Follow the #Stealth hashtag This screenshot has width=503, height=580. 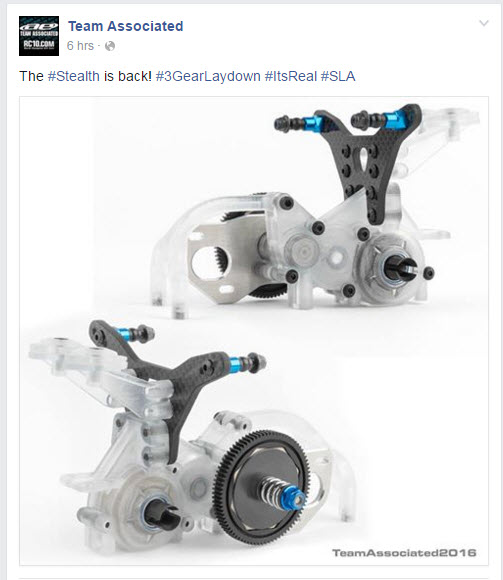[x=74, y=76]
